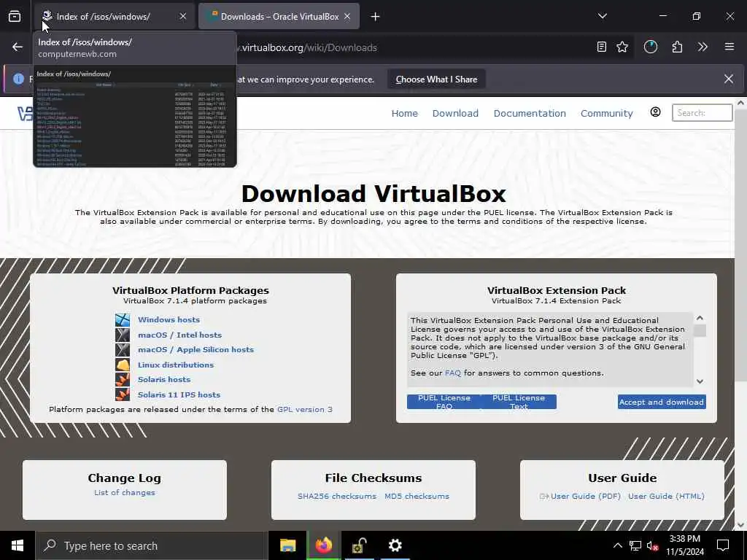Click the Accept and download button

click(662, 402)
